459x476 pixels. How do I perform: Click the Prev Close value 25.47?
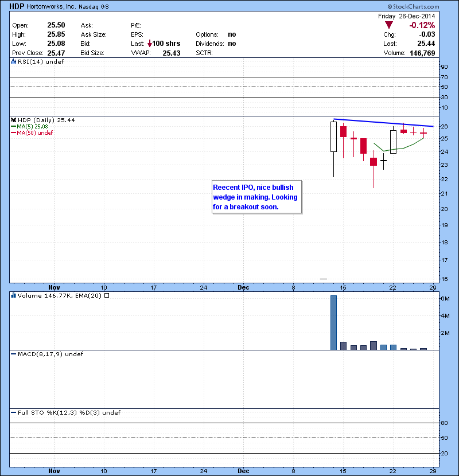pyautogui.click(x=56, y=53)
